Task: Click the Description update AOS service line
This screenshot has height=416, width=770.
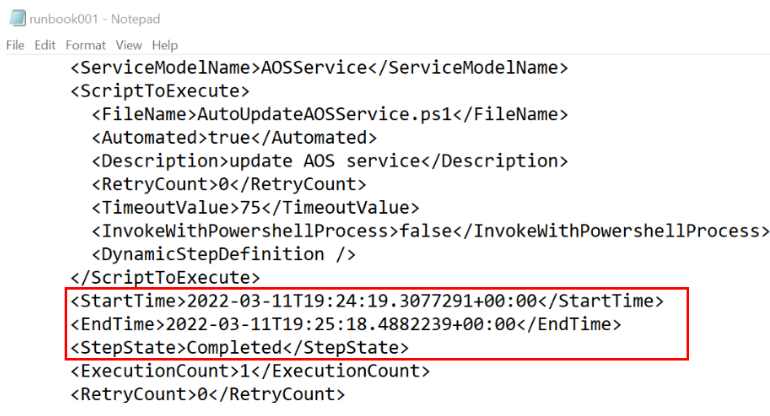Action: [x=329, y=161]
